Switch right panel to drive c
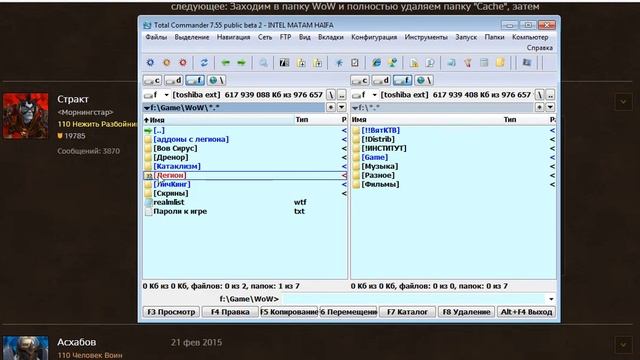Image resolution: width=640 pixels, height=360 pixels. 360,80
